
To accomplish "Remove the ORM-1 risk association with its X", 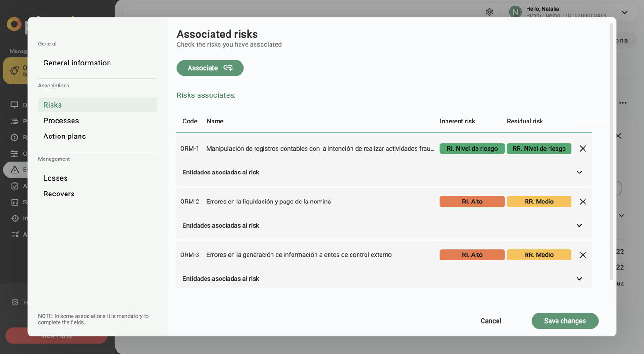I will point(583,148).
